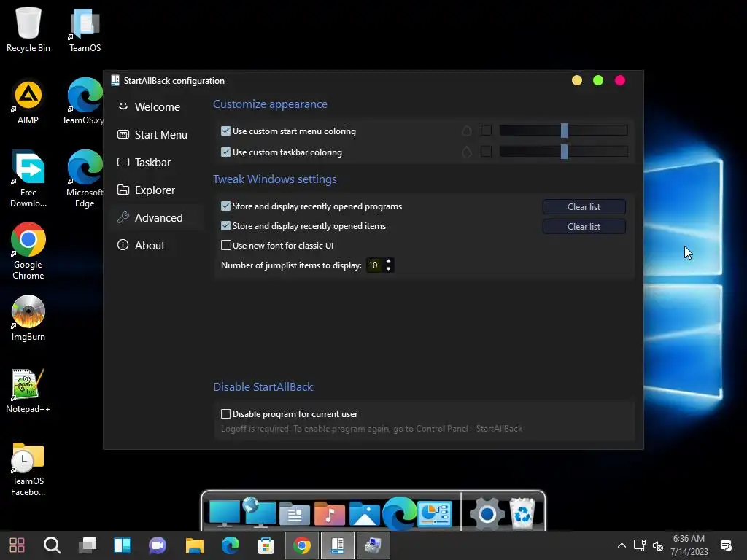Select the Free Download Manager desktop icon
This screenshot has height=560, width=747.
pos(28,179)
